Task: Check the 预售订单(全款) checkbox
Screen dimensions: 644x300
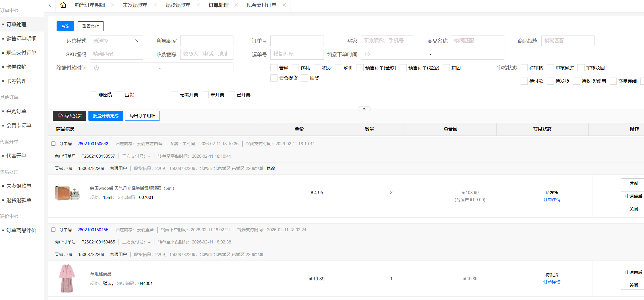Action: click(x=360, y=68)
